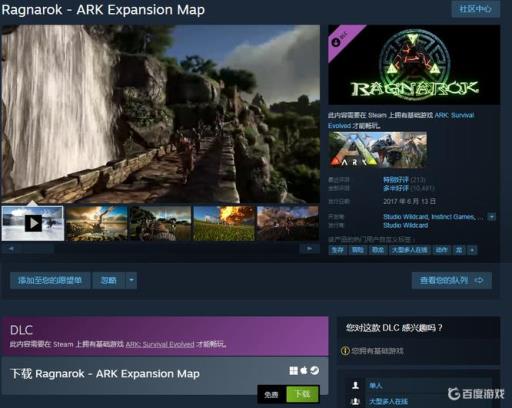Viewport: 512px width, 408px height.
Task: Click the 查看您的队列 view queue button
Action: (x=452, y=280)
